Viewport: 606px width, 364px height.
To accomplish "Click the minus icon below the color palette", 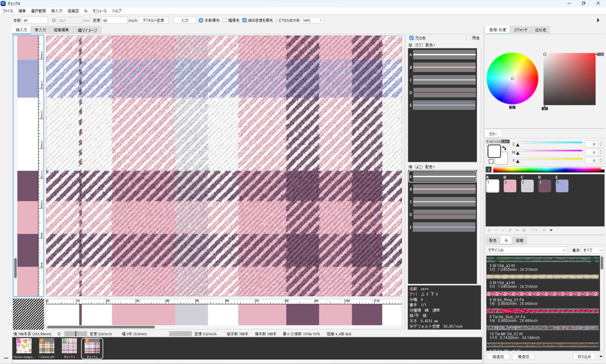I will pos(496,230).
